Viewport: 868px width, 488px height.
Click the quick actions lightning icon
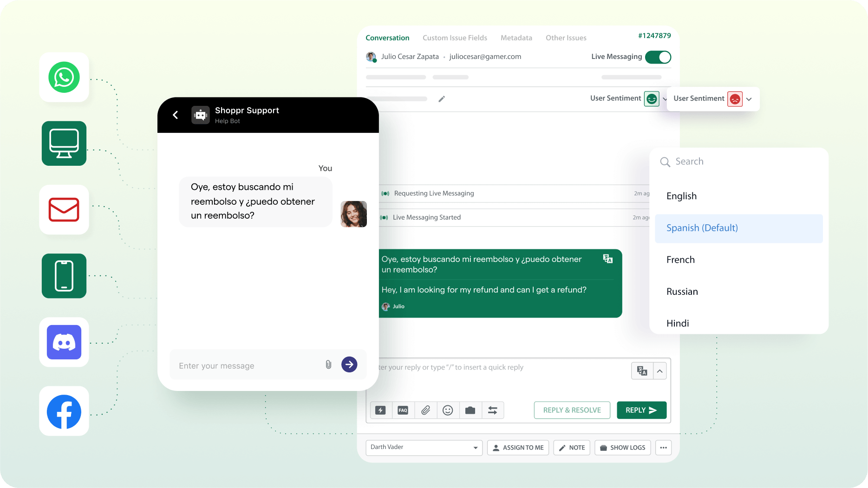(x=381, y=410)
